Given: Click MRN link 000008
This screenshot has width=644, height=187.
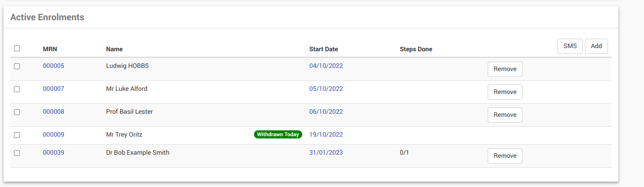Looking at the screenshot, I should [54, 111].
